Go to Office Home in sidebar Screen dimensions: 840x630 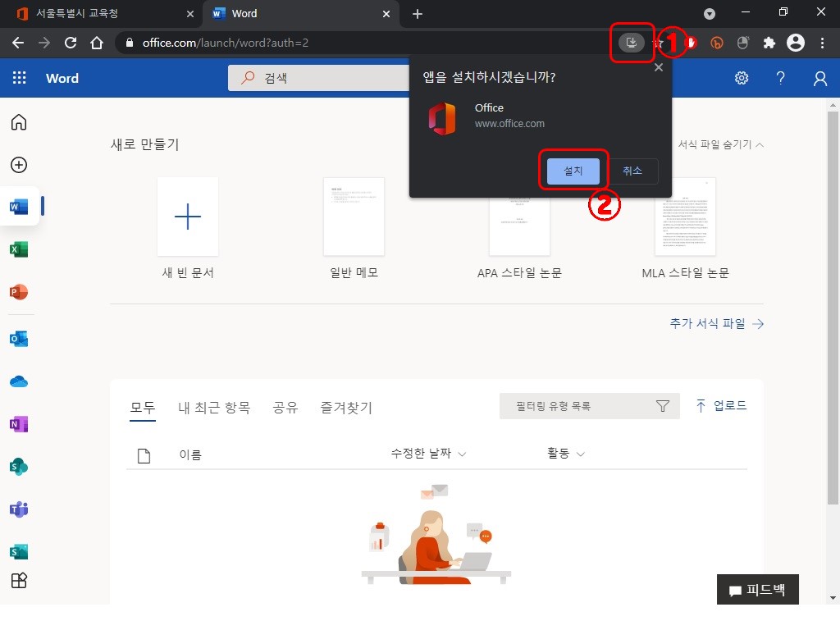click(19, 122)
